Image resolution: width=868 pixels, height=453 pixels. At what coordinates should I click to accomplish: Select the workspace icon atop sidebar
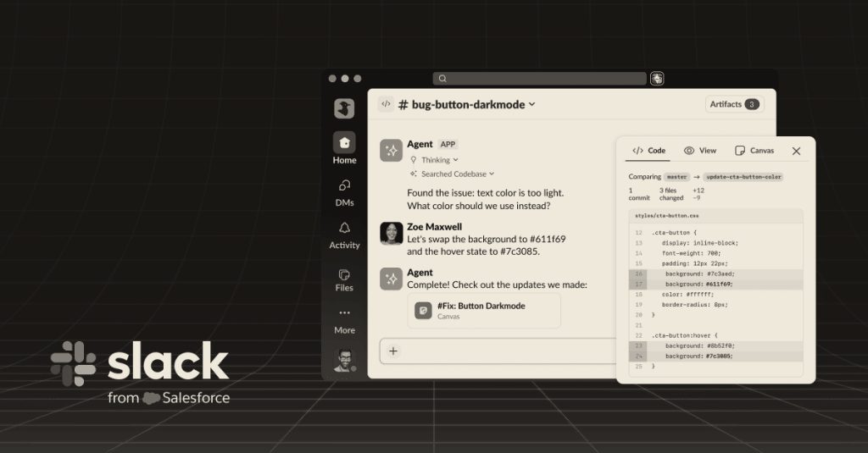[344, 108]
